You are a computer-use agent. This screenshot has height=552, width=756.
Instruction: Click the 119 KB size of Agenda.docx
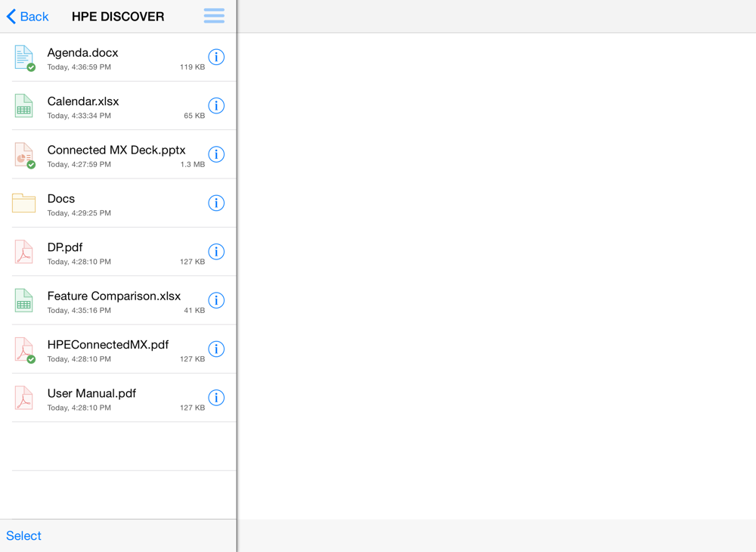click(x=192, y=67)
